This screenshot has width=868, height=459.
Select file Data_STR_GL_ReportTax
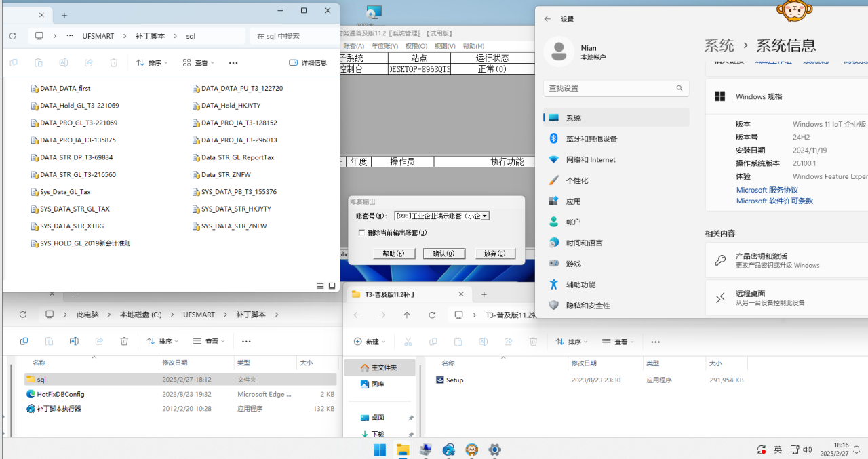tap(233, 157)
